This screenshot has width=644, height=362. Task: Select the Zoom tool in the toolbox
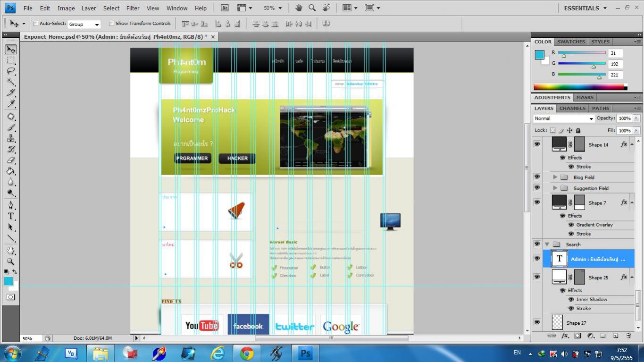pyautogui.click(x=10, y=261)
